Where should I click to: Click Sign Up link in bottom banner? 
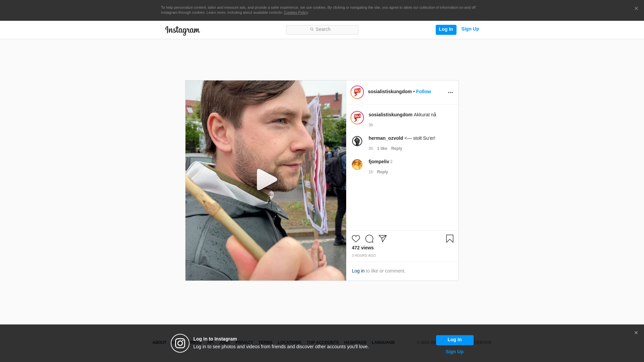454,352
